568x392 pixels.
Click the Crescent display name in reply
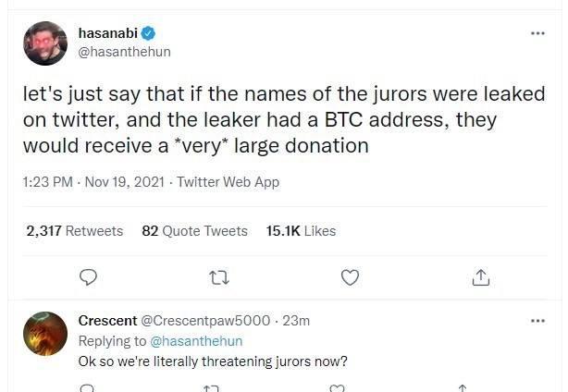click(106, 321)
